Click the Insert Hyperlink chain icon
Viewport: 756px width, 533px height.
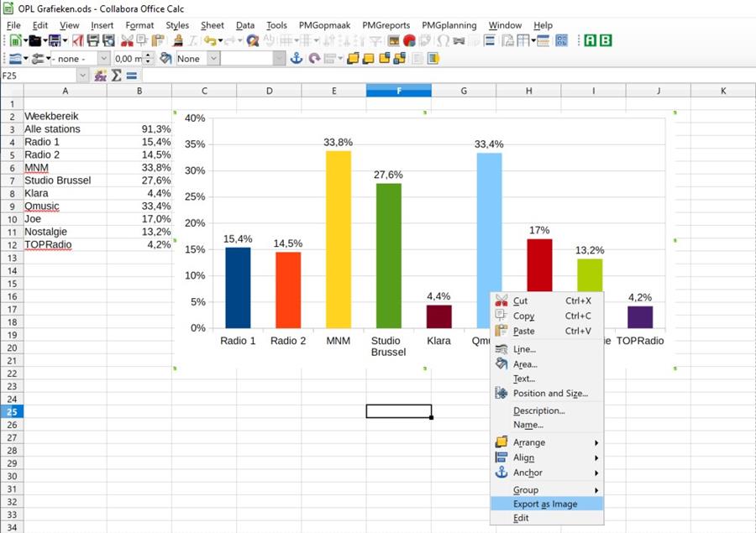click(x=459, y=40)
